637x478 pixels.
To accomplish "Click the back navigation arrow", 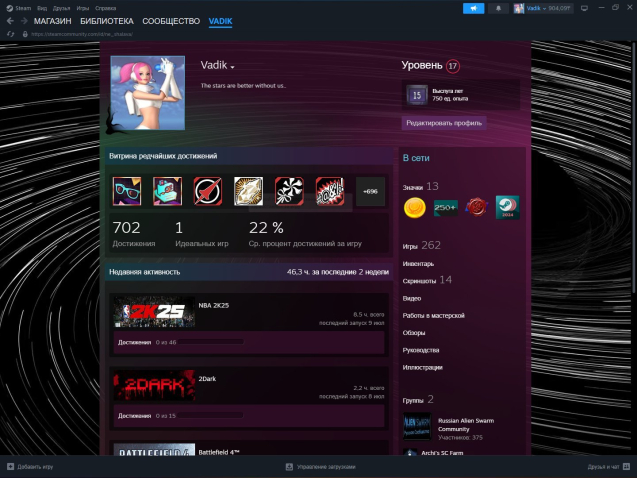I will pyautogui.click(x=11, y=21).
